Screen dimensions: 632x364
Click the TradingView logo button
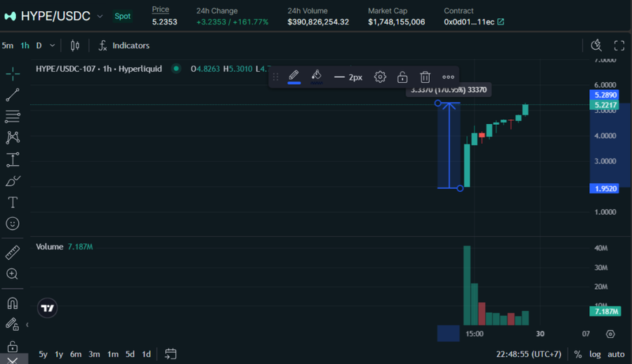coord(47,308)
